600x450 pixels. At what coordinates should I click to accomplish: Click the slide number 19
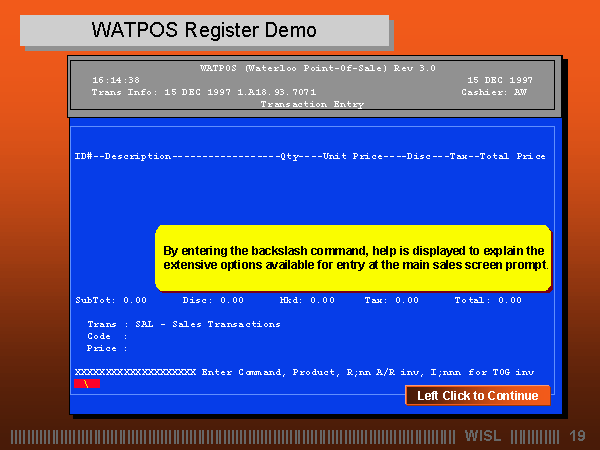(577, 436)
